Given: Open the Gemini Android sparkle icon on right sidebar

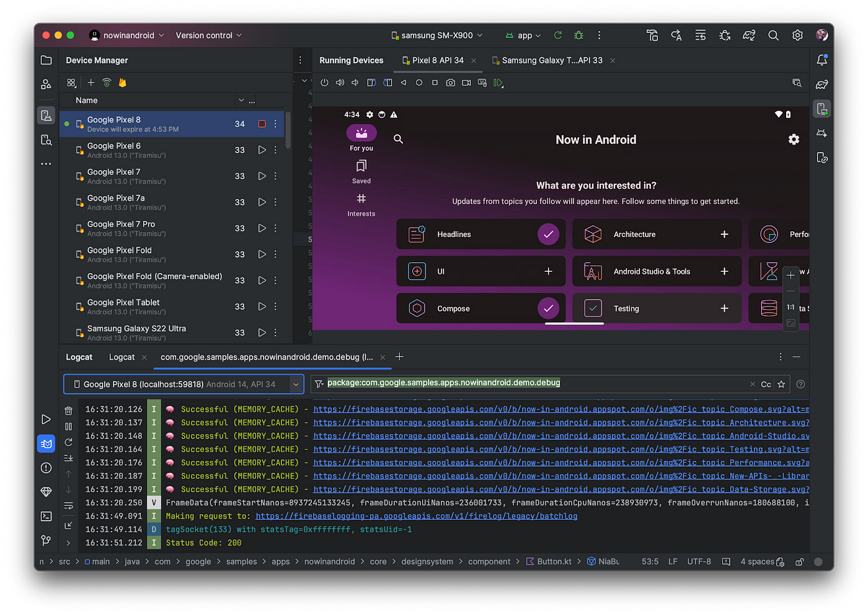Looking at the screenshot, I should click(822, 133).
